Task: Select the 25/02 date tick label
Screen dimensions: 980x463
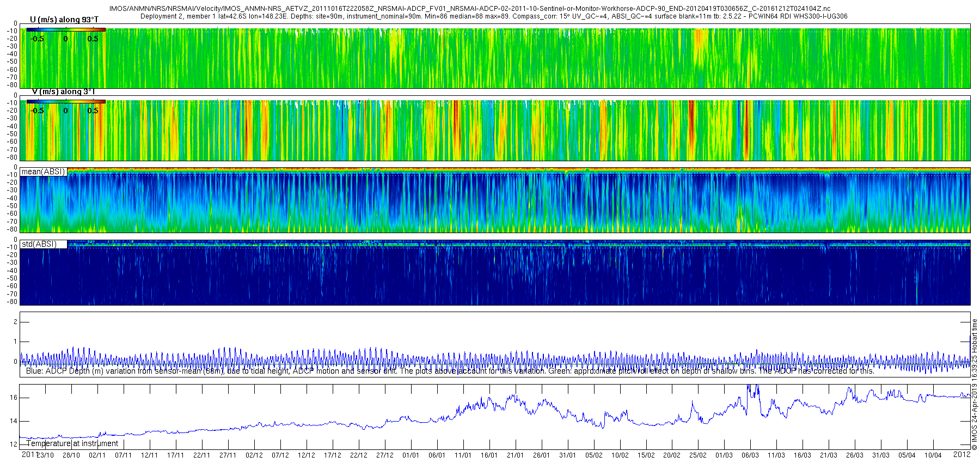Action: point(698,455)
